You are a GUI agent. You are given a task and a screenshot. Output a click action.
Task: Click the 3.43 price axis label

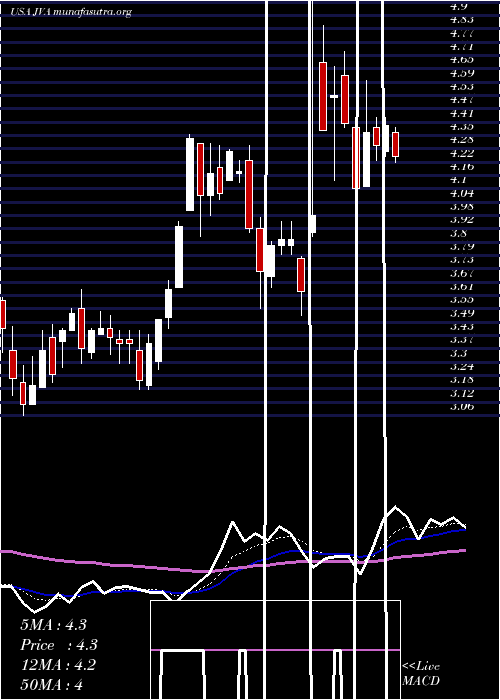[462, 326]
